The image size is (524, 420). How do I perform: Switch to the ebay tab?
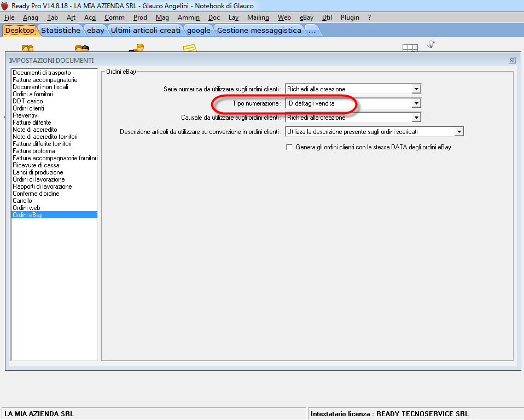pyautogui.click(x=96, y=31)
